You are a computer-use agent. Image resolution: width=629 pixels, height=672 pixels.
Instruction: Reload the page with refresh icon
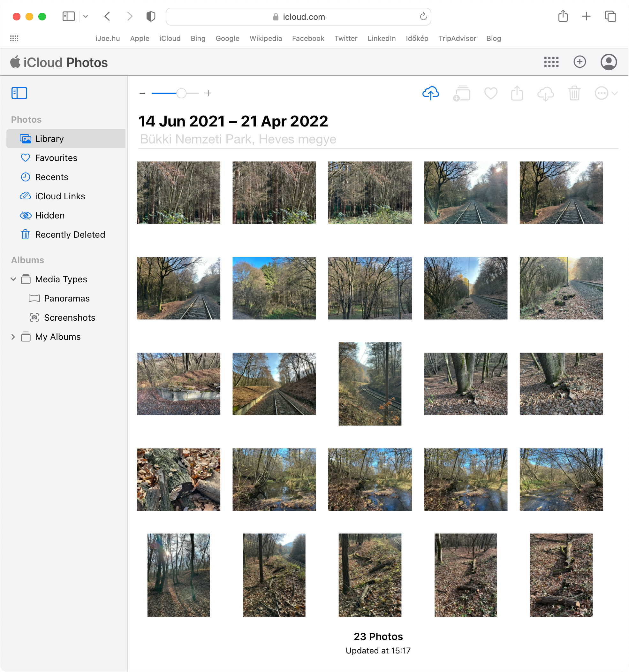(423, 17)
